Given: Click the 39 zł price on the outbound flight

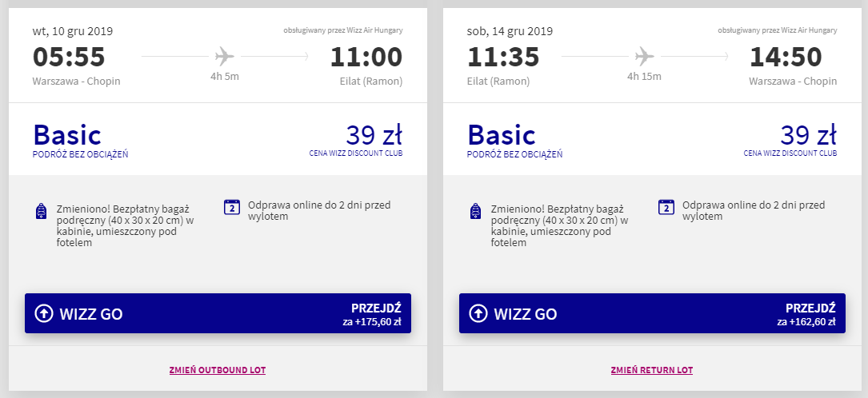Looking at the screenshot, I should click(x=374, y=133).
